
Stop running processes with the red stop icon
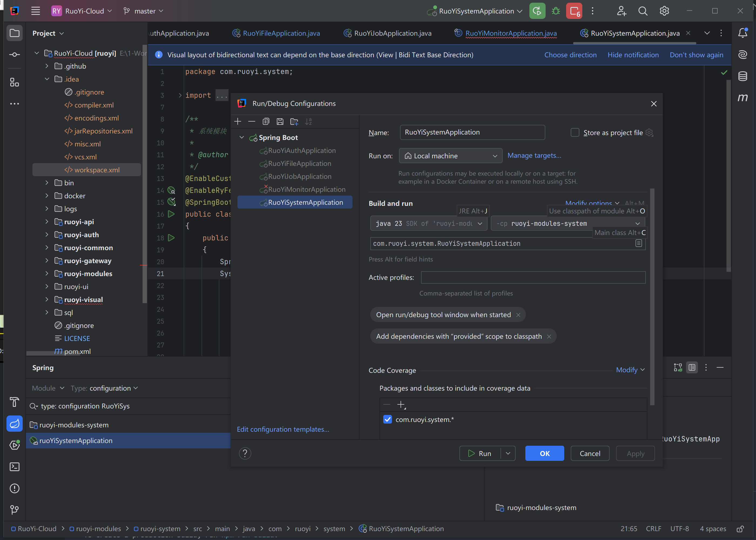point(574,11)
